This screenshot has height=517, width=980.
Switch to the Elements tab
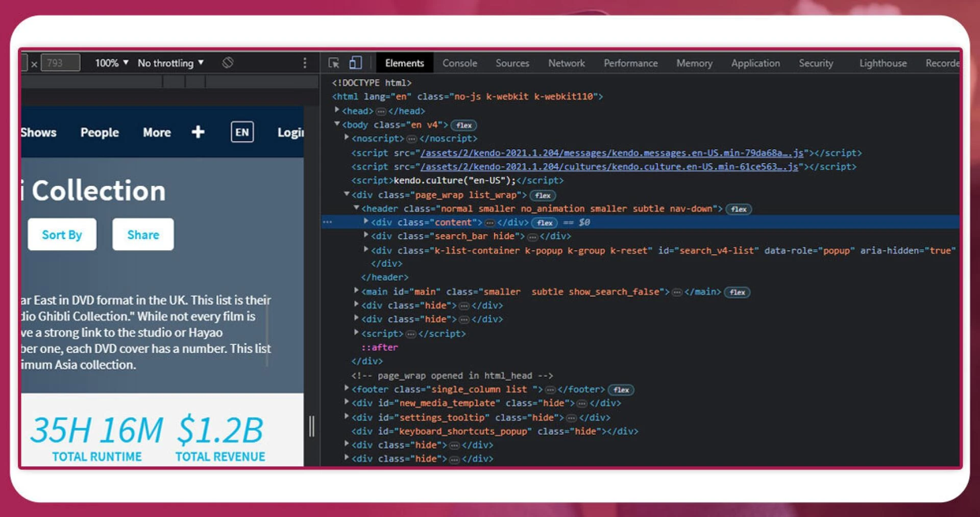pyautogui.click(x=404, y=63)
